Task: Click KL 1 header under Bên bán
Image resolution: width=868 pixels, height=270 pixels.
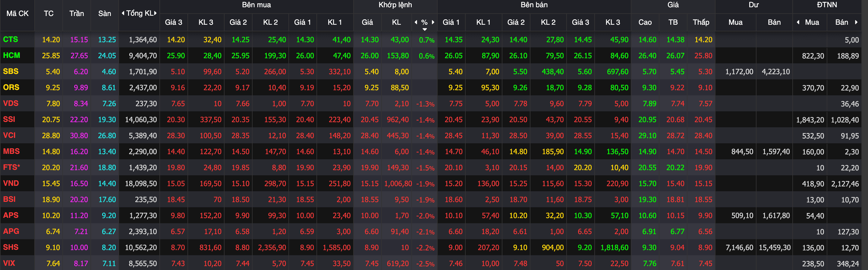Action: pyautogui.click(x=483, y=22)
